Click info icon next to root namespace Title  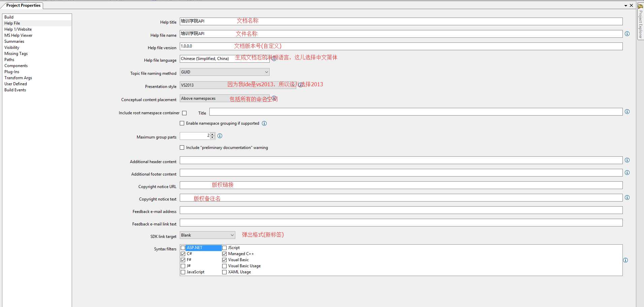point(627,112)
